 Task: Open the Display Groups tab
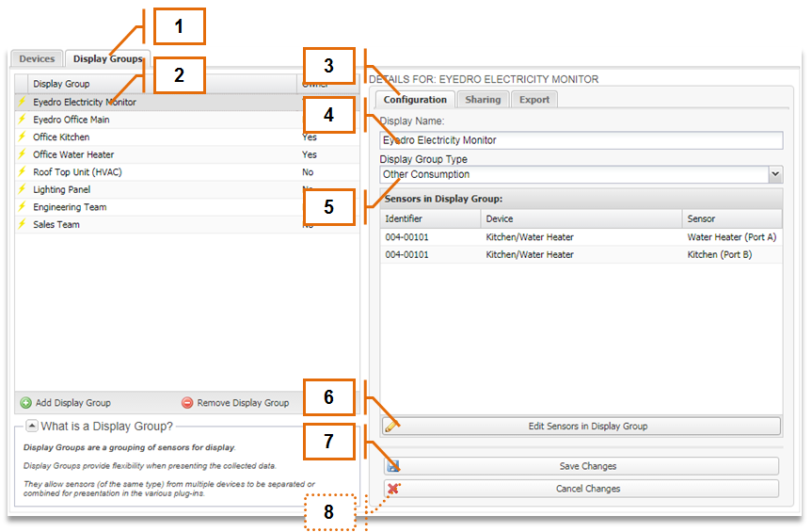tap(107, 58)
